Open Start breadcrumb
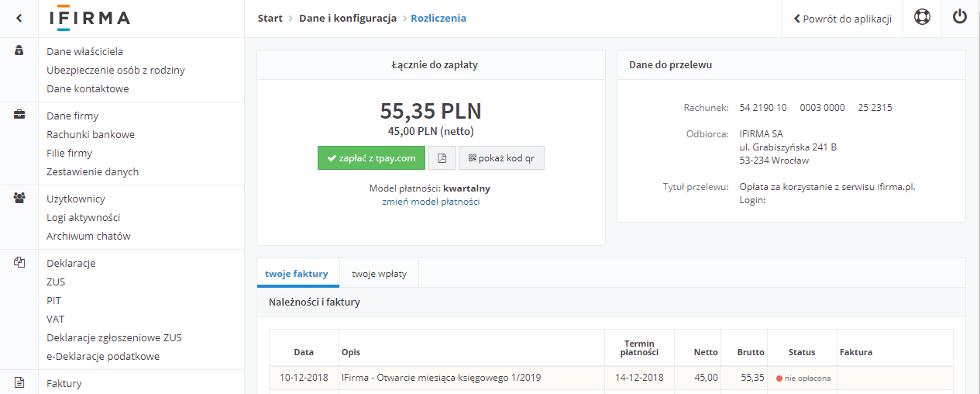 (270, 18)
